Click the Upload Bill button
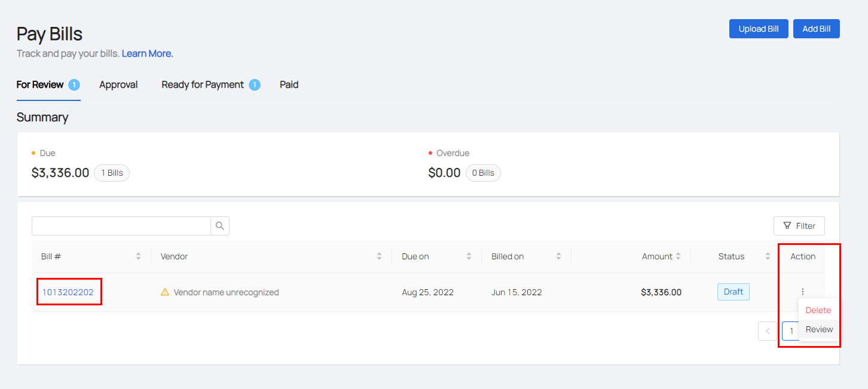Image resolution: width=868 pixels, height=389 pixels. 759,29
